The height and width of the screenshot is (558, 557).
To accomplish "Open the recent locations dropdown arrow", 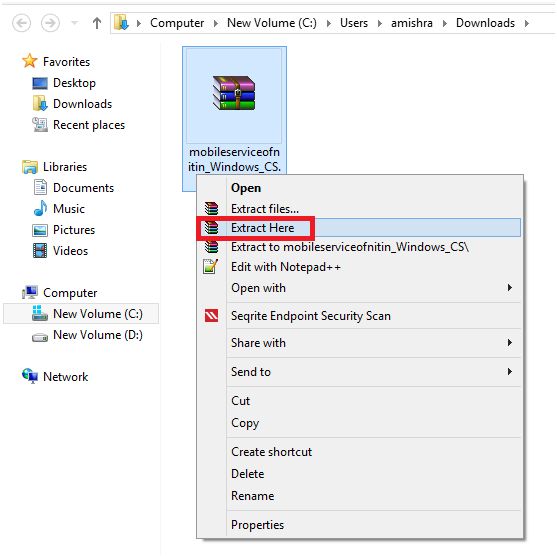I will point(75,23).
